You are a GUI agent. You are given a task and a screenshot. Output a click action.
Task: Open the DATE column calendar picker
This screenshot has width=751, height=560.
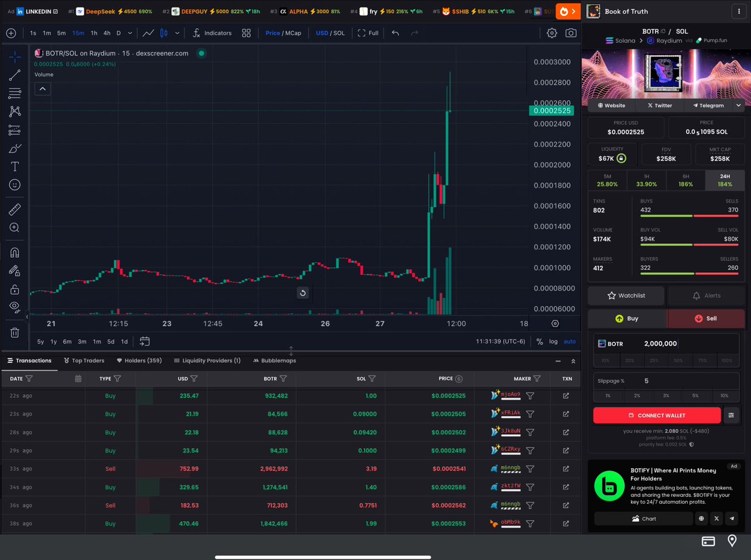[78, 379]
